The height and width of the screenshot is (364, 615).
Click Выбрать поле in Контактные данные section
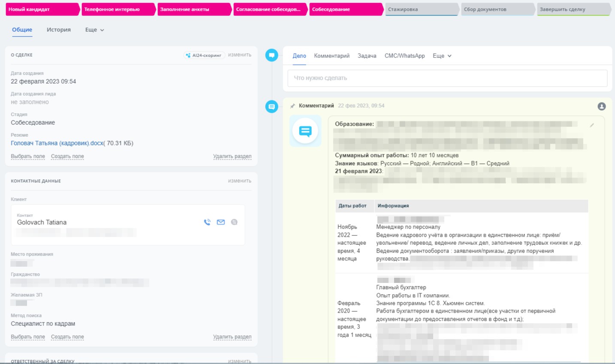(x=28, y=337)
